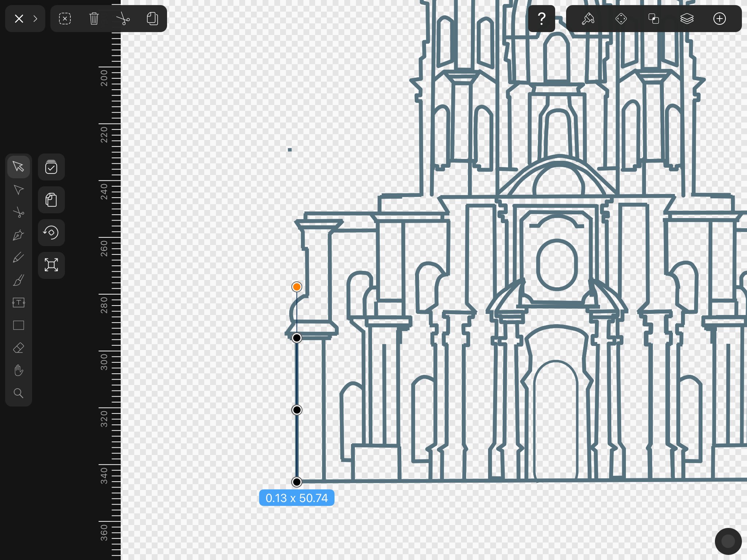Select the Pen tool
The image size is (747, 560).
coord(18,235)
